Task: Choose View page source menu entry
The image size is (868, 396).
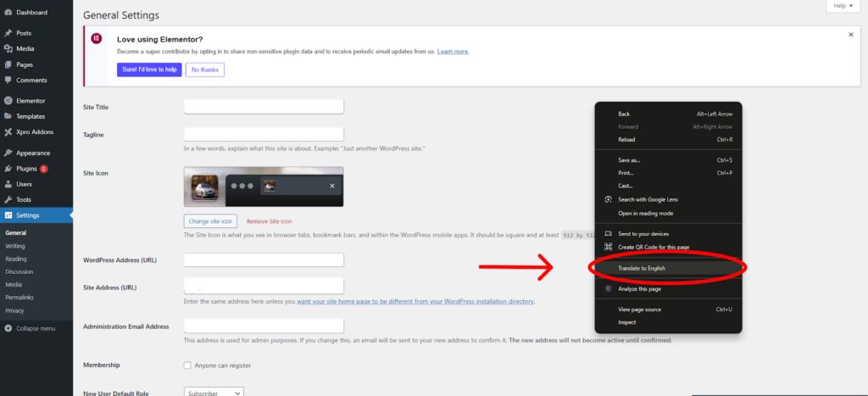Action: [x=639, y=310]
